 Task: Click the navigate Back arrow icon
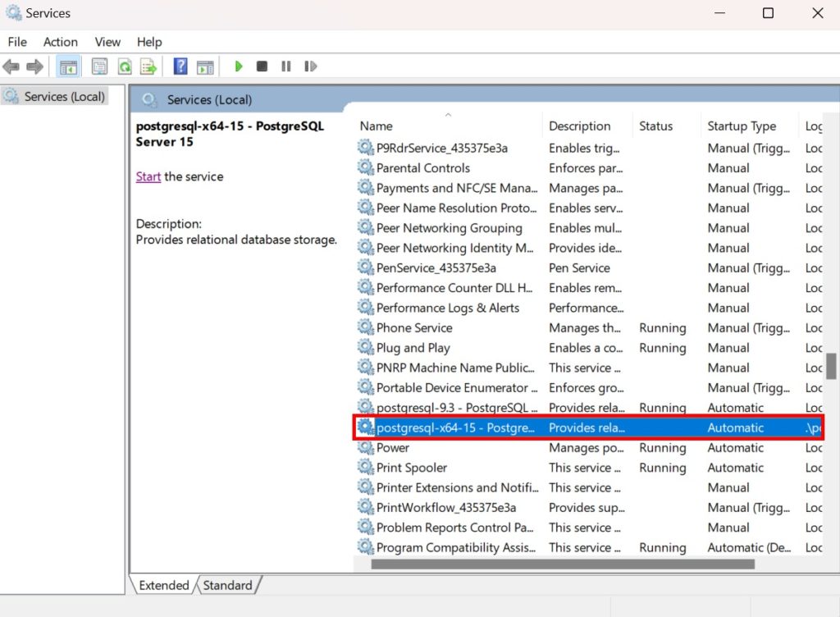click(11, 66)
